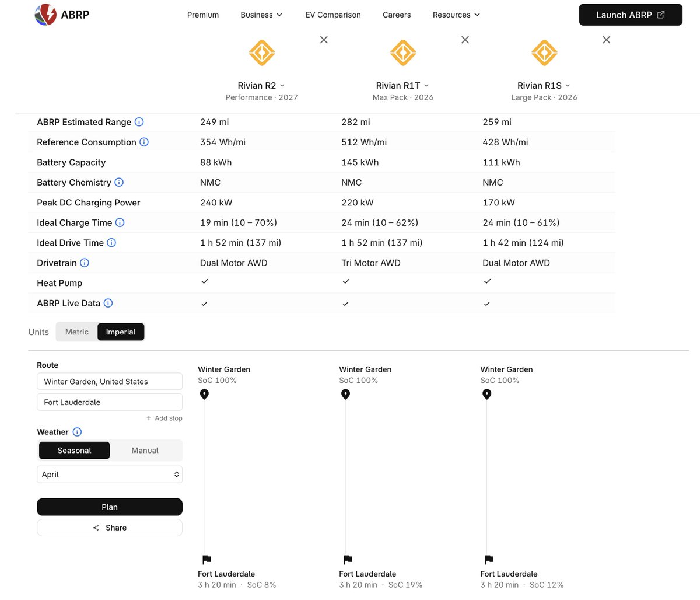This screenshot has height=600, width=700.
Task: Switch units to Imperial
Action: [x=121, y=332]
